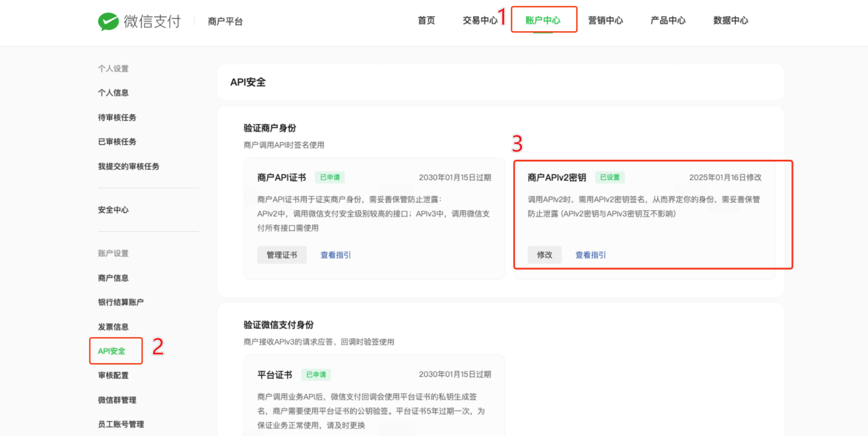Open 我提交的审核任务 sidebar item
Screen dimensions: 868x436
pyautogui.click(x=128, y=166)
